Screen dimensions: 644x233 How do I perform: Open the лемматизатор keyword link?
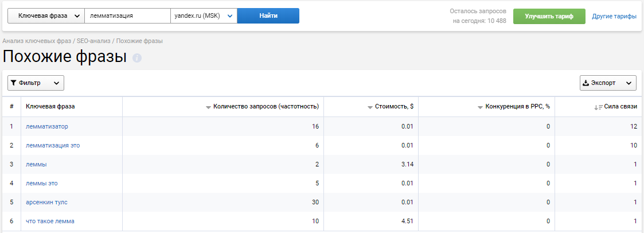point(46,126)
